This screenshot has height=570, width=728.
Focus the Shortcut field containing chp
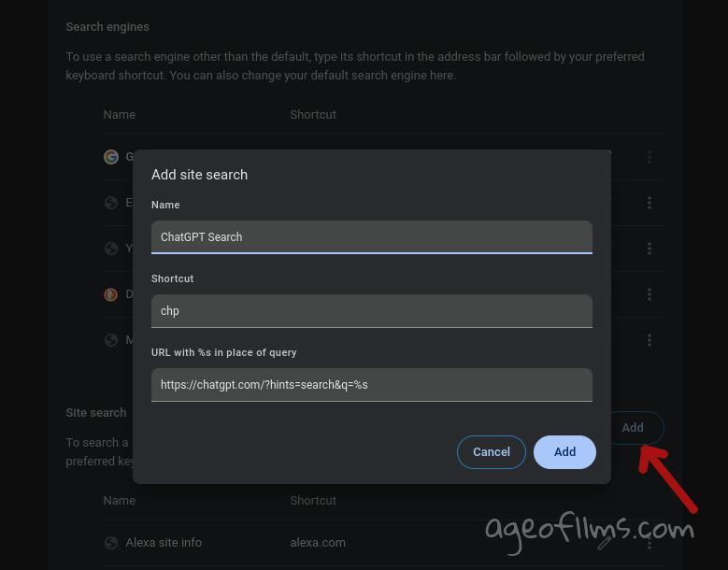pos(371,311)
